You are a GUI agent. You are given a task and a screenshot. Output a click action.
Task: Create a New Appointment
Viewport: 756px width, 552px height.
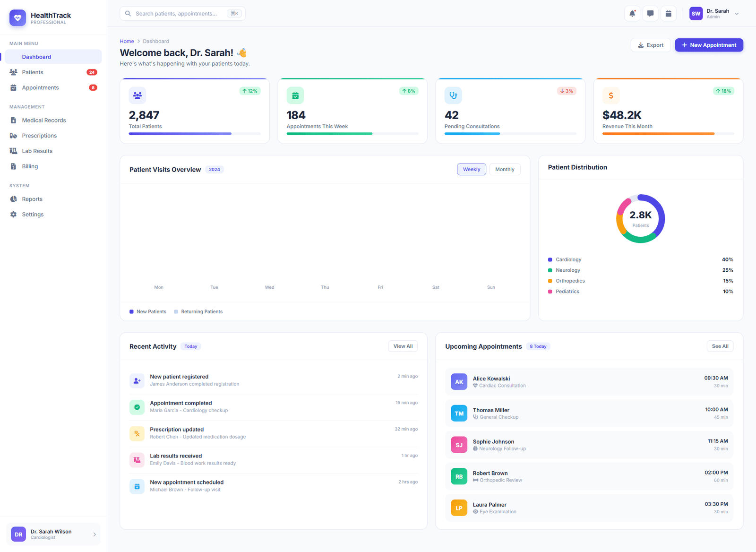709,45
